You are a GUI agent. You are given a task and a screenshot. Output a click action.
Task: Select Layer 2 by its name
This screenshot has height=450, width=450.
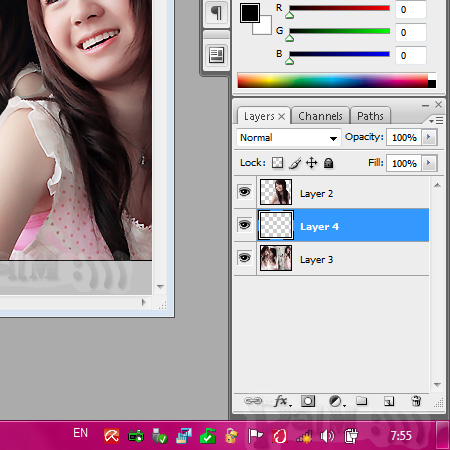[316, 194]
